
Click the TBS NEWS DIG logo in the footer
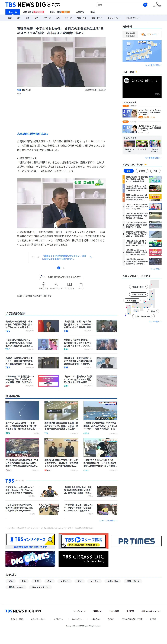(x=23, y=611)
